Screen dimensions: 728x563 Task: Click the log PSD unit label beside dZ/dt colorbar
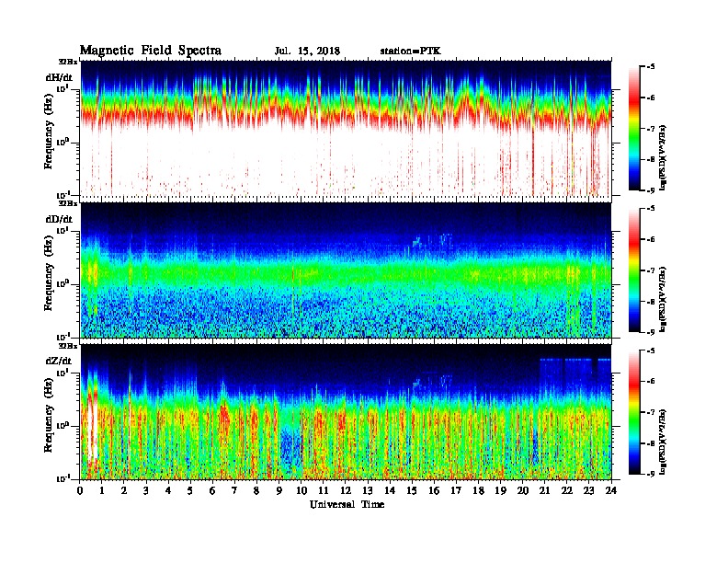point(664,442)
